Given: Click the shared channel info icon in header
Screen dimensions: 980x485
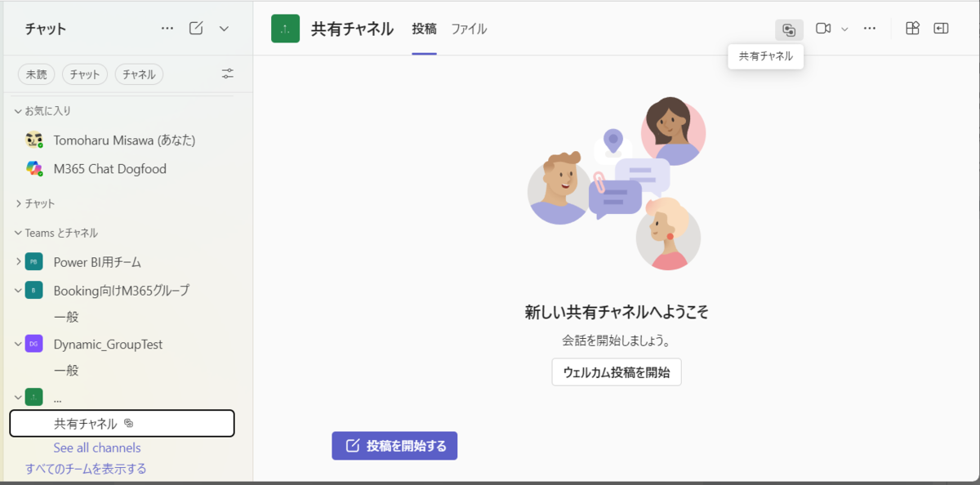Looking at the screenshot, I should point(789,29).
